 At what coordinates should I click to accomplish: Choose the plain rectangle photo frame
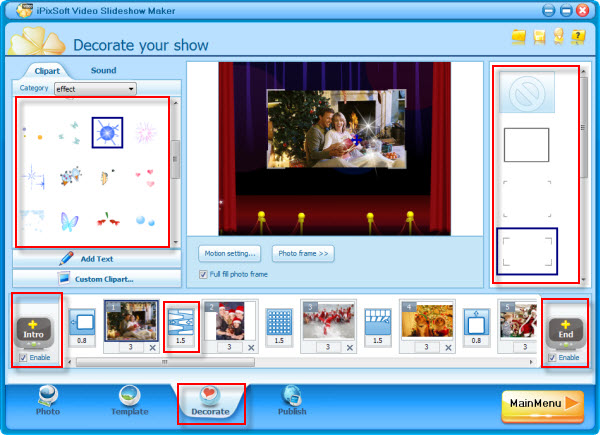(x=527, y=145)
